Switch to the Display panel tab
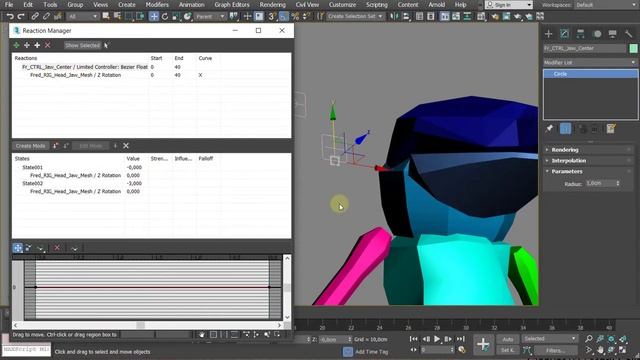Image resolution: width=640 pixels, height=360 pixels. click(613, 33)
